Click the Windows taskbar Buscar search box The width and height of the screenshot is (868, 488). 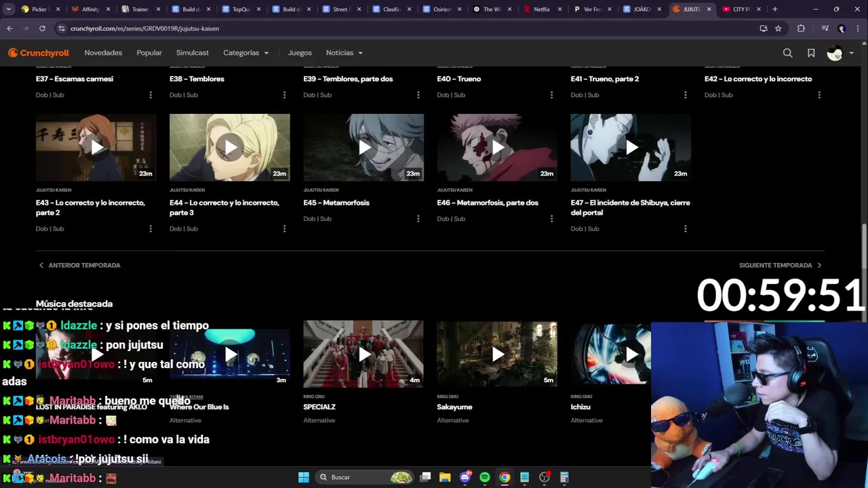365,477
